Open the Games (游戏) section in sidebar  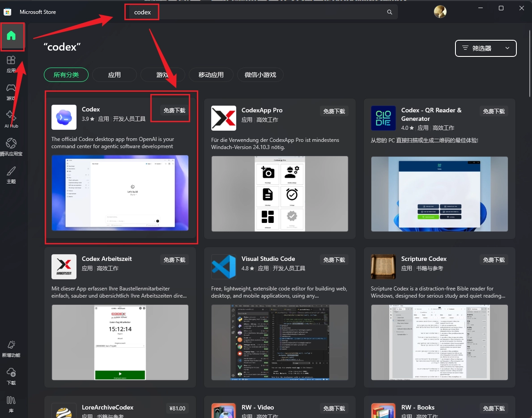11,92
